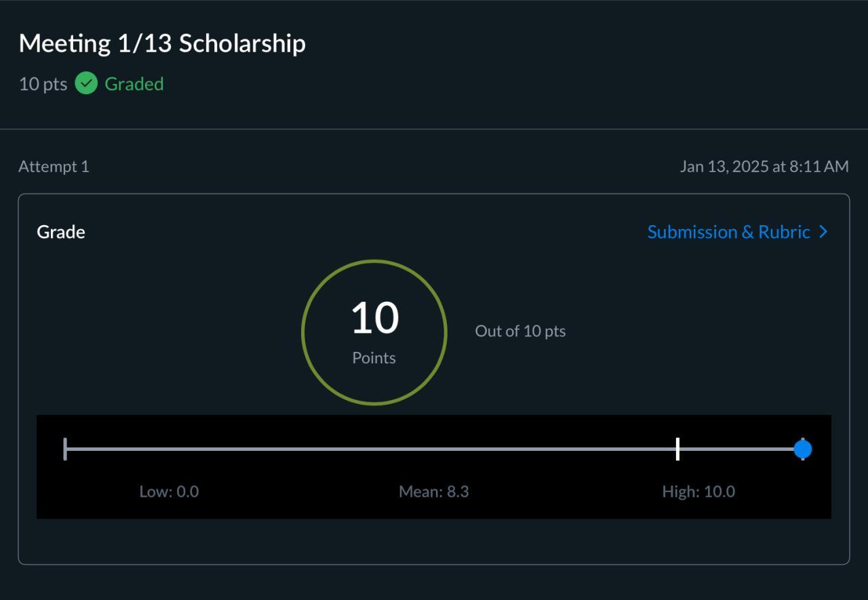868x600 pixels.
Task: Click the "10 pts" label under the title
Action: click(43, 84)
